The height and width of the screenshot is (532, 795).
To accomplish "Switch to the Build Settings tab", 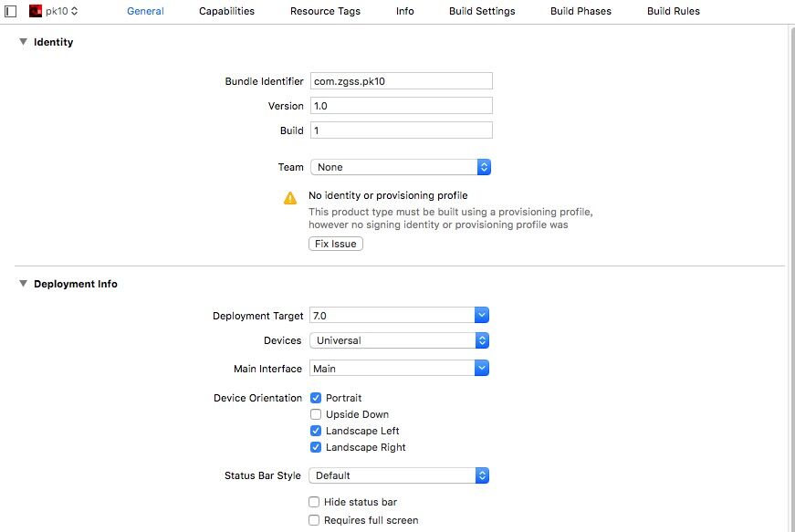I will click(482, 11).
